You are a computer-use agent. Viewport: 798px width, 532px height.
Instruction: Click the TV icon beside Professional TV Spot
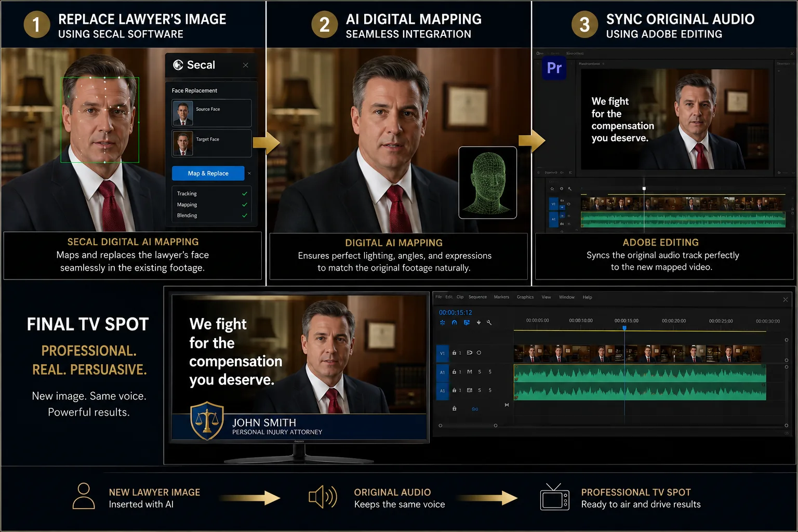[554, 497]
